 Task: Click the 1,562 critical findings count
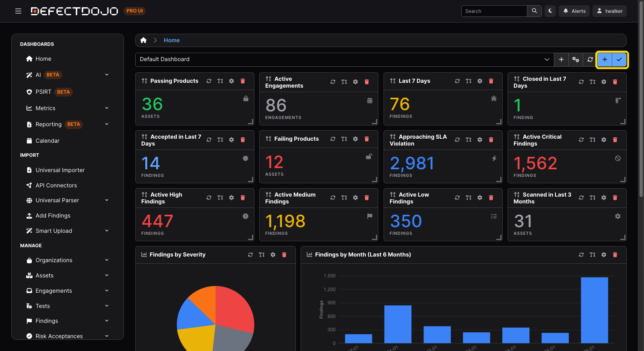pos(535,163)
